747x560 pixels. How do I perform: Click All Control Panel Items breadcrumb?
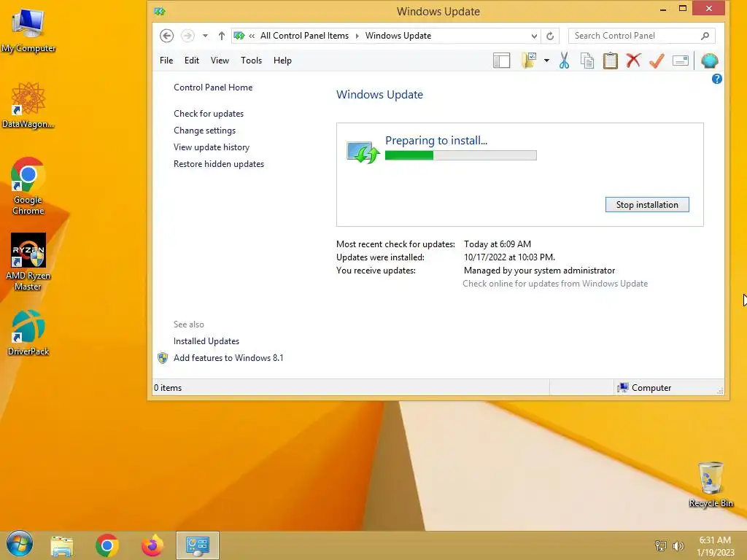pos(304,36)
